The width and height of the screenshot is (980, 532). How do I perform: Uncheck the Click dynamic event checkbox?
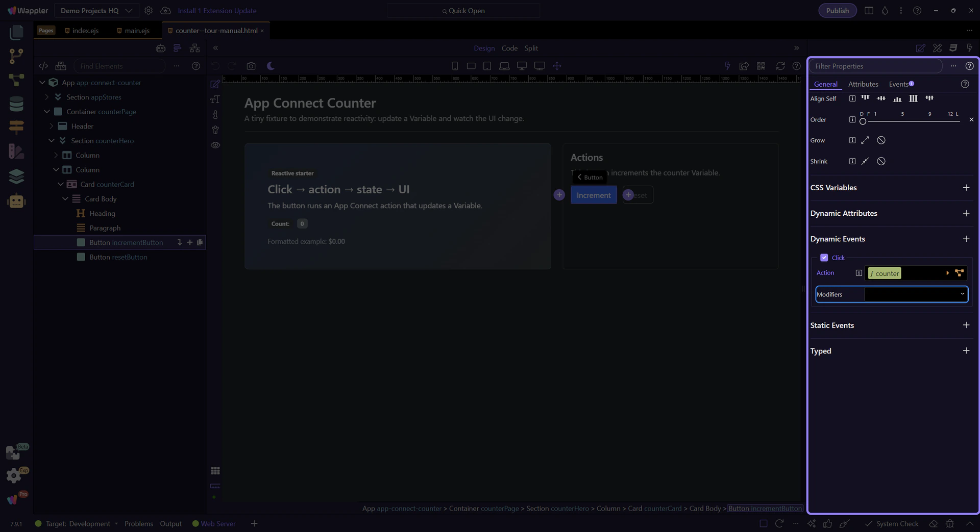[824, 258]
